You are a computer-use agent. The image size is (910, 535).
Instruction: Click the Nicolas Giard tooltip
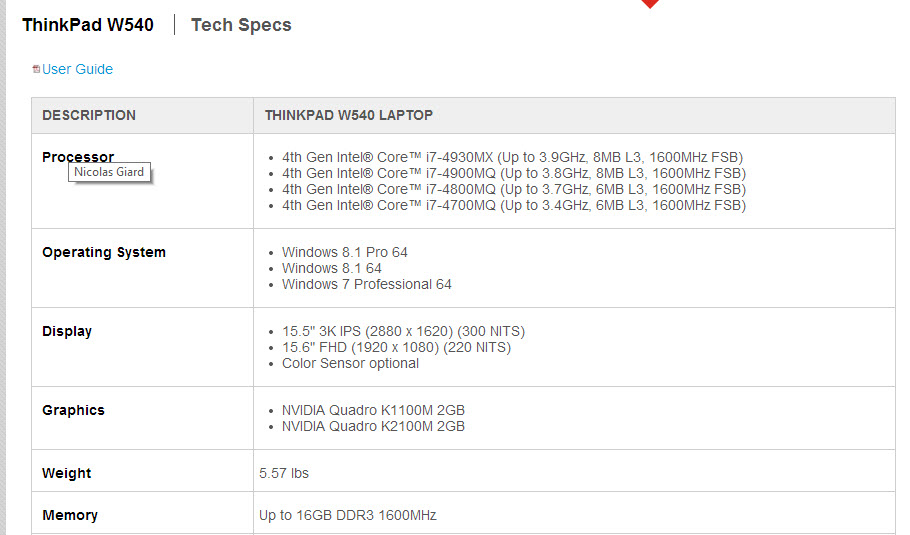pos(109,172)
